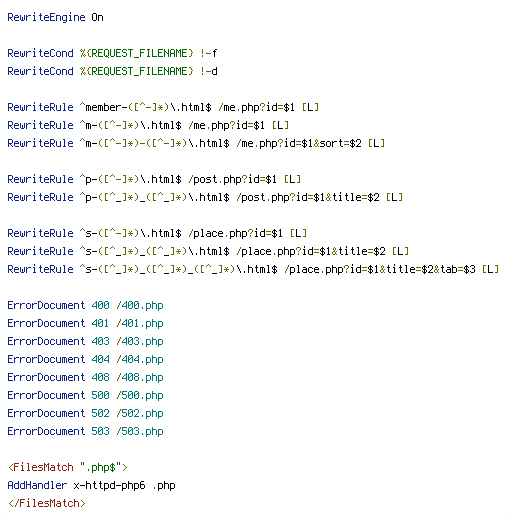Click the closing </FilesMatch> tag

(x=47, y=503)
